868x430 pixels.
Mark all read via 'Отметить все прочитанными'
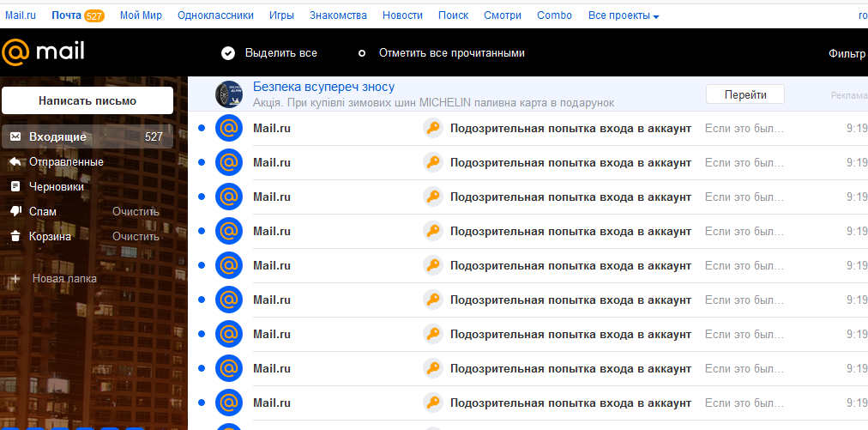click(x=451, y=53)
